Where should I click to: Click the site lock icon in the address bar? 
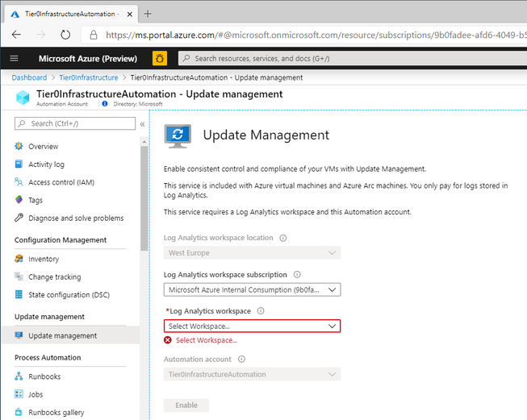(94, 35)
